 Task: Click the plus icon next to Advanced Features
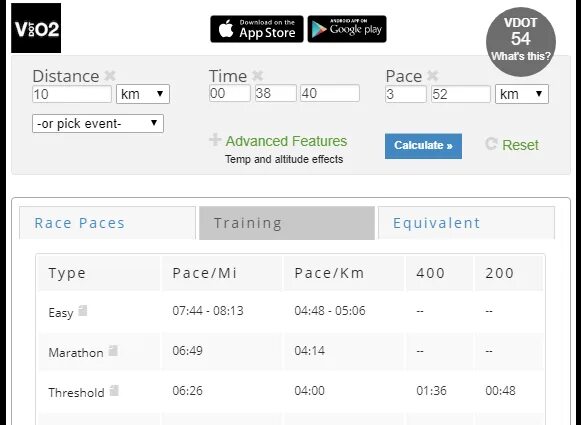215,140
